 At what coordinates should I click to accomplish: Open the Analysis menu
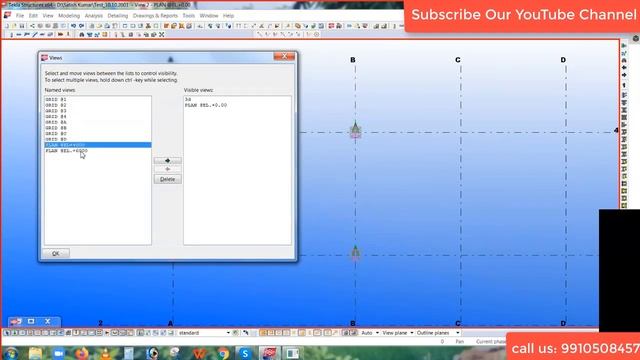tap(93, 16)
